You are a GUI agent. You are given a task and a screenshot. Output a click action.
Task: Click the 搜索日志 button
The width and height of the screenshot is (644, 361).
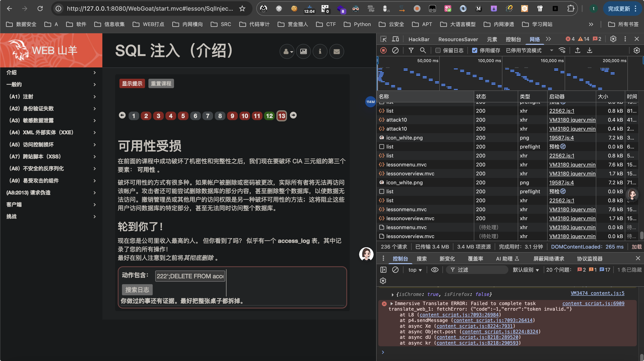137,290
